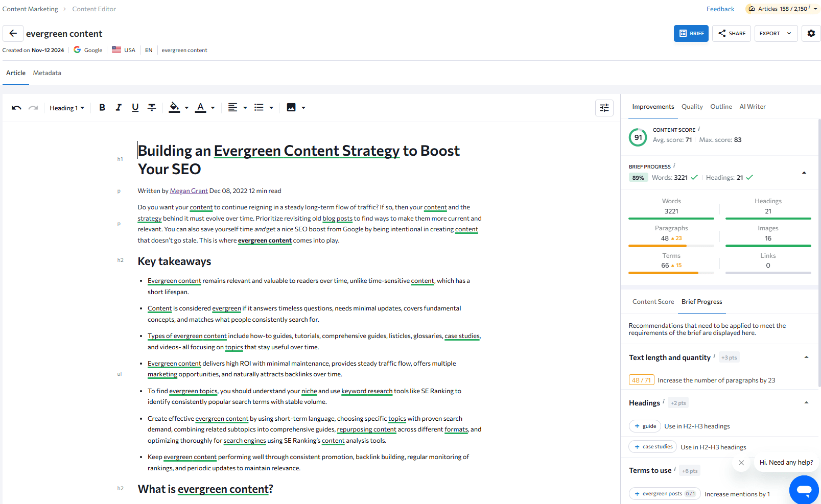Collapse Text length and quantity section
This screenshot has height=504, width=821.
[x=806, y=357]
